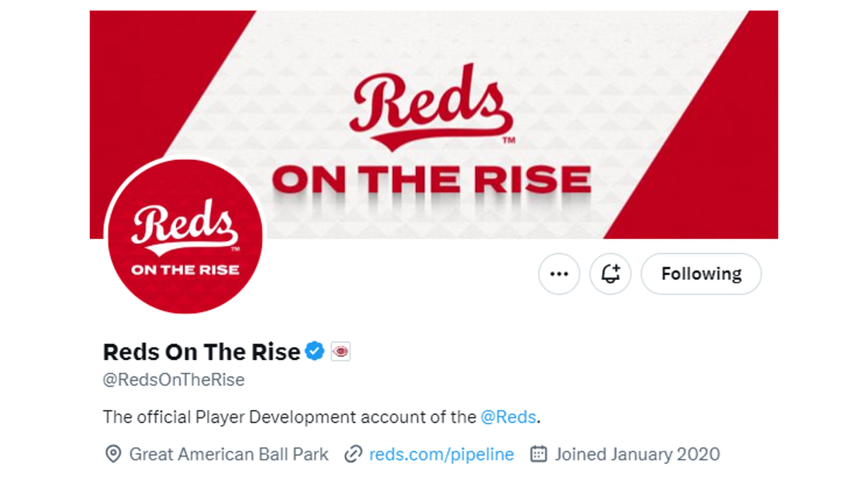Viewport: 868px width, 488px height.
Task: Click the chain link icon
Action: pos(353,454)
